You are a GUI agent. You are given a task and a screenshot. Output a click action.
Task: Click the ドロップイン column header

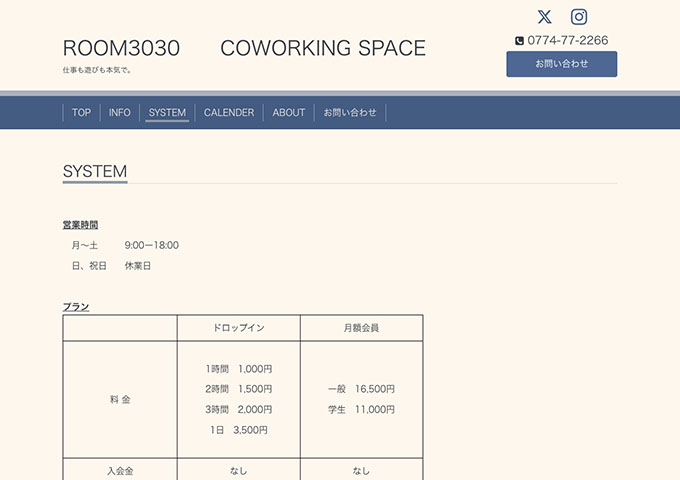(x=239, y=328)
